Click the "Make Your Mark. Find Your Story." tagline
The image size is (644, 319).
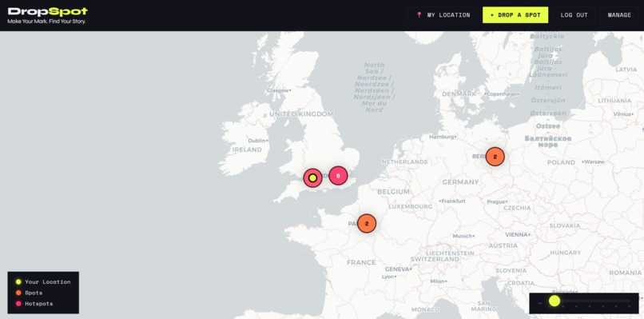pyautogui.click(x=46, y=22)
